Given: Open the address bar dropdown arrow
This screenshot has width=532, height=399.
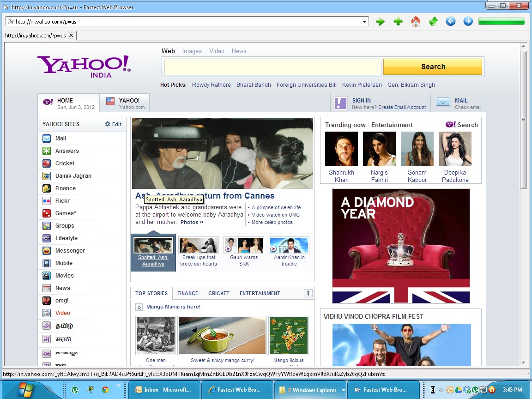Looking at the screenshot, I should (364, 22).
